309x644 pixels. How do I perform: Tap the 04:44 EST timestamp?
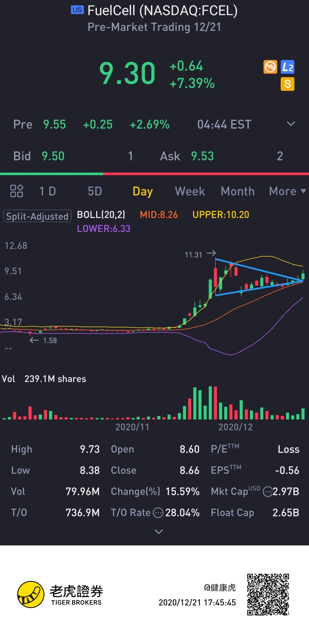224,124
